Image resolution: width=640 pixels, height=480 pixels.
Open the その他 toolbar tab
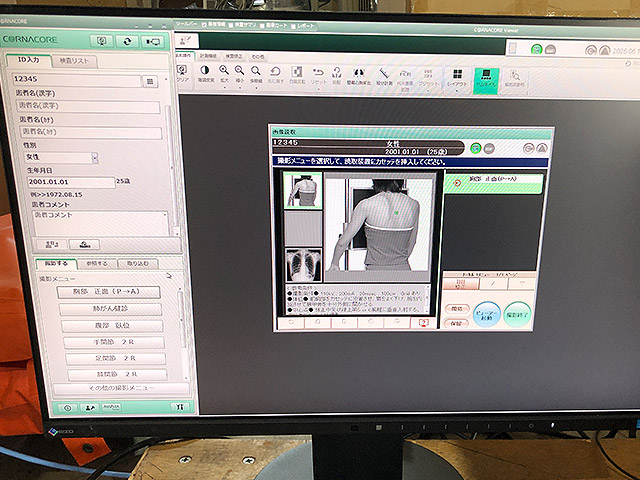258,56
